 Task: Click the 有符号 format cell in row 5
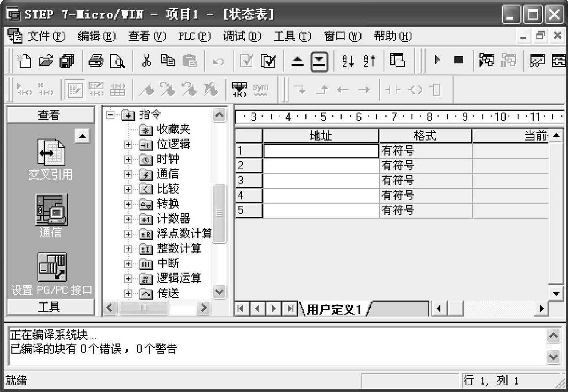tap(426, 210)
